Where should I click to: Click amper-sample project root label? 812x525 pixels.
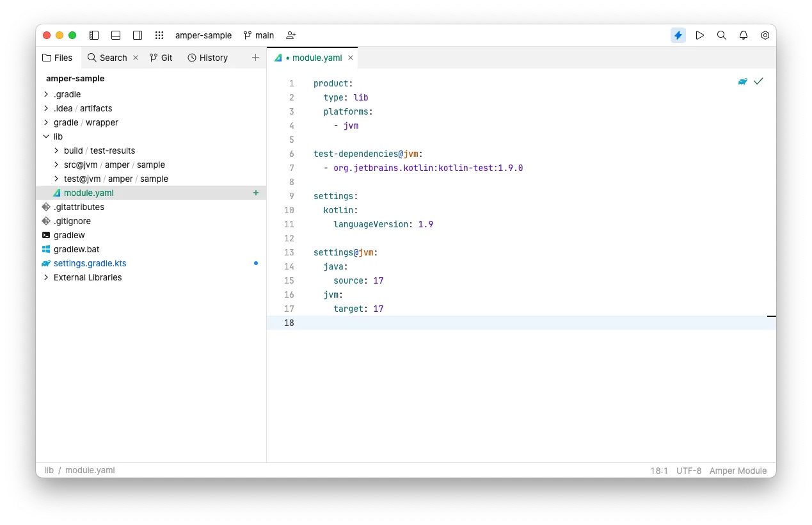76,78
